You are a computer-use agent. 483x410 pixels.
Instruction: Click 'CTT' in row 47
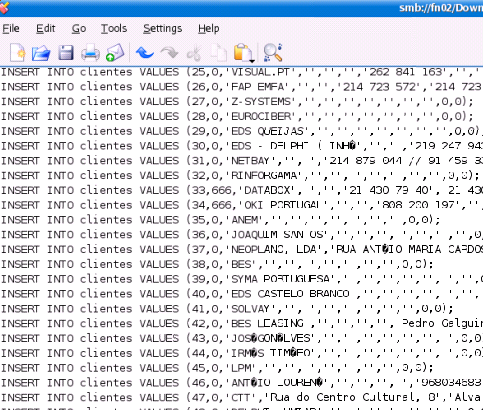point(241,397)
